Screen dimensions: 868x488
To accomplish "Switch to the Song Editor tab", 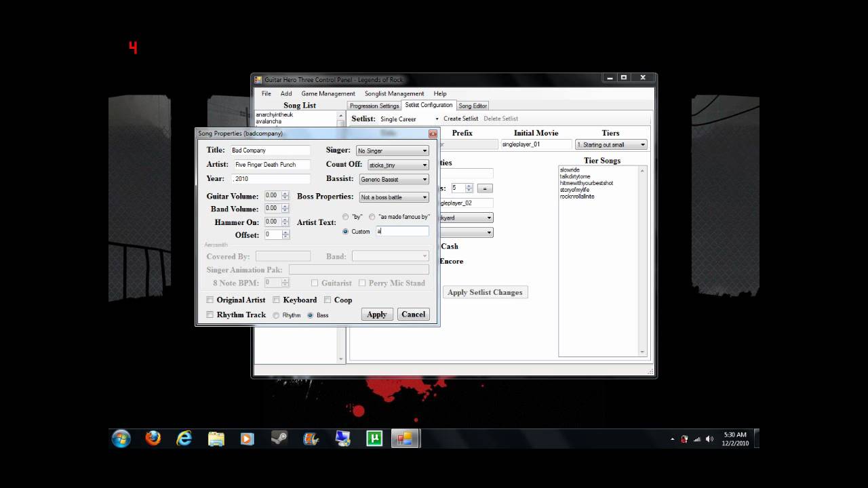I will [x=473, y=106].
